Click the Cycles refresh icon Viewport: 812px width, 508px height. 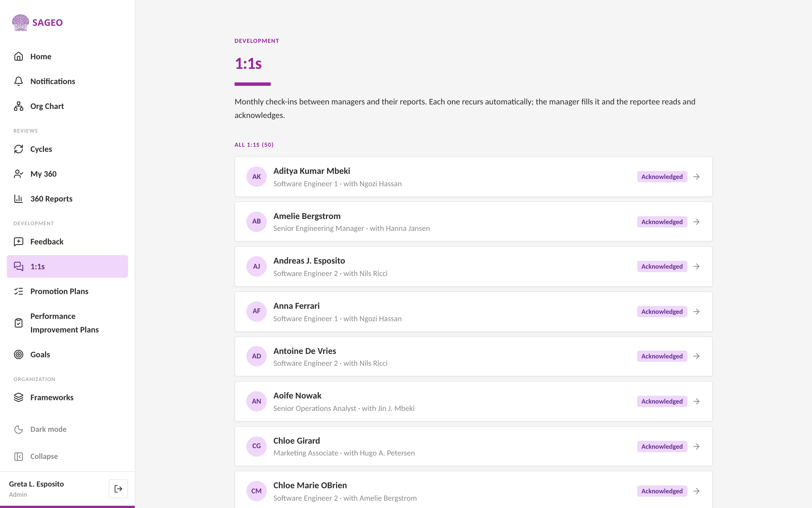point(18,149)
